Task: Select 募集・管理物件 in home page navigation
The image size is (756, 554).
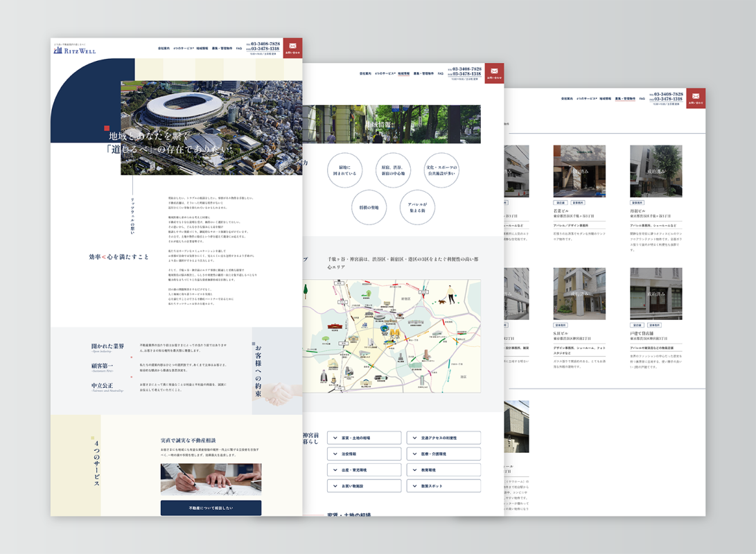Action: coord(222,48)
